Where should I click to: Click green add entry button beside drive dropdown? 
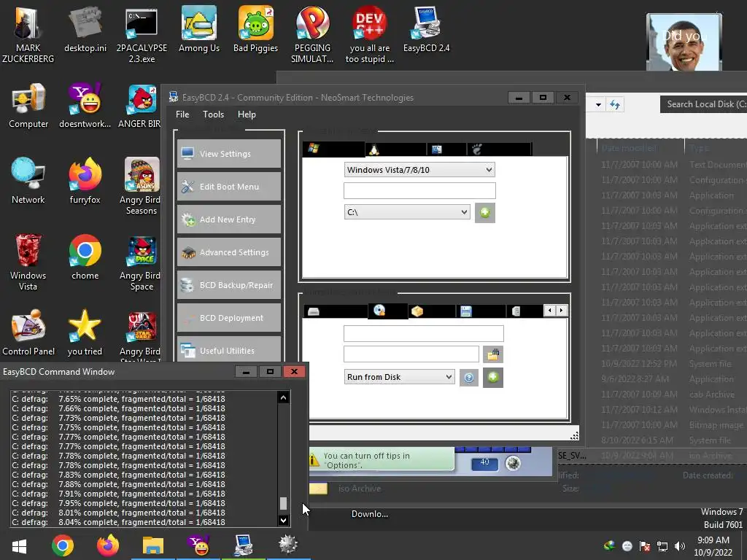click(x=484, y=212)
